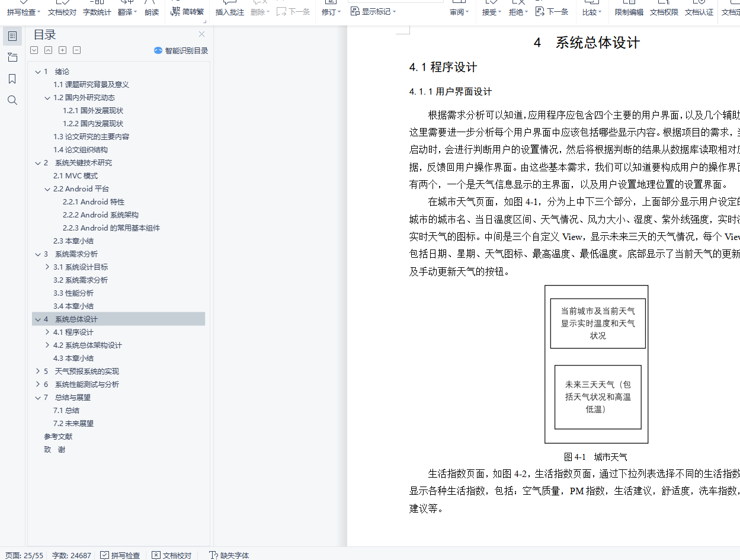Click the plus icon to add outline level
Image resolution: width=740 pixels, height=560 pixels.
(x=63, y=50)
